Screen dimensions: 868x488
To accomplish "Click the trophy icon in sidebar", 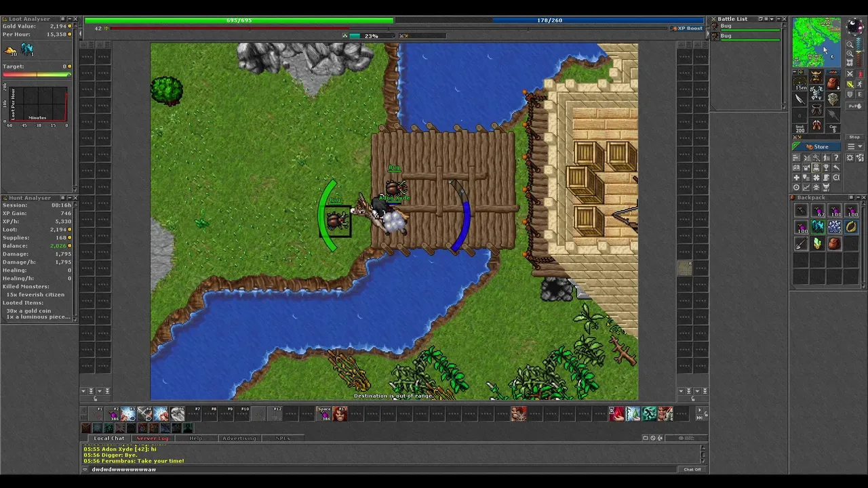I will (x=826, y=167).
